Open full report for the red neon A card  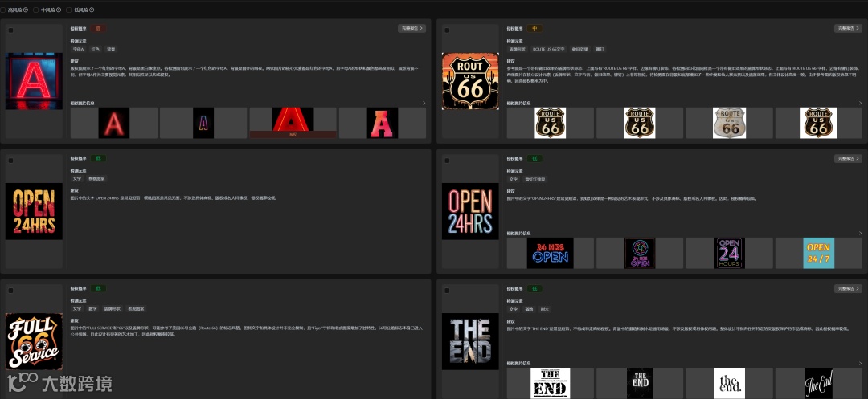[411, 28]
